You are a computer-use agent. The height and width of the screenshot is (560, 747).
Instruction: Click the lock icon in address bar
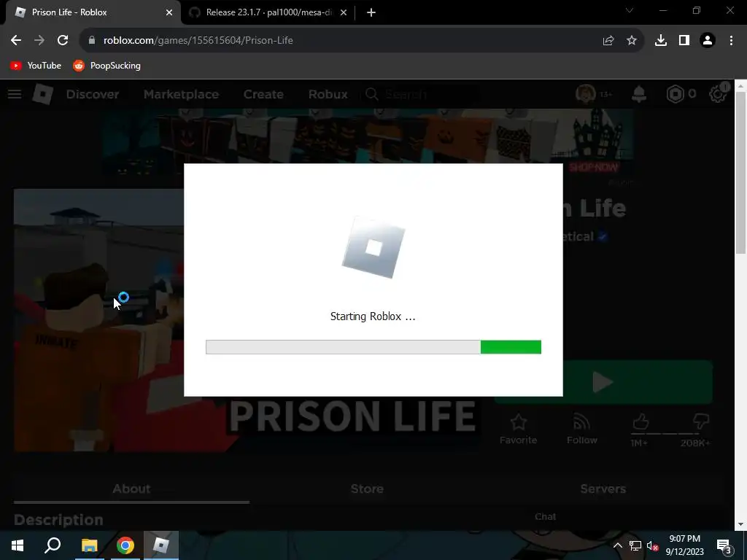coord(92,41)
